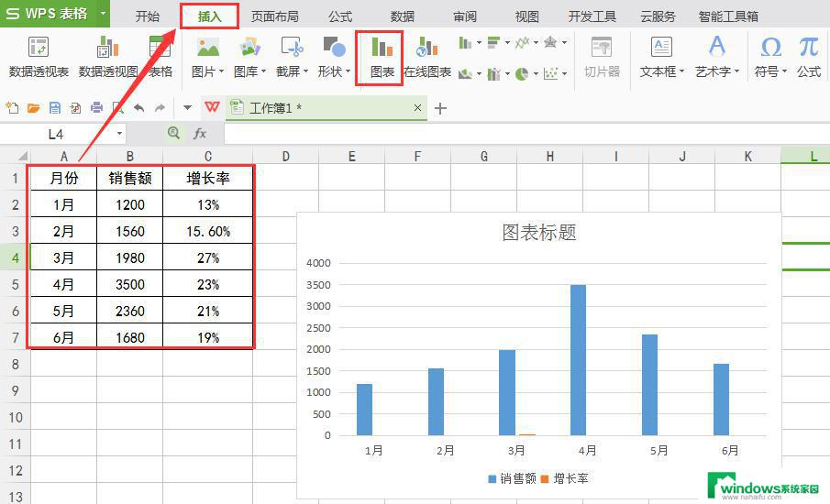This screenshot has height=504, width=830.
Task: Open the 图库 gallery icon
Action: [249, 48]
